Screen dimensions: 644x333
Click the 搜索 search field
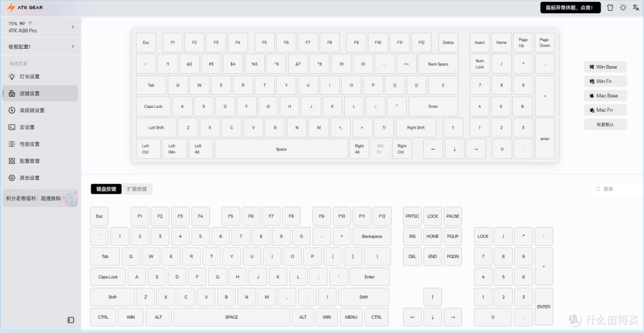[x=614, y=189]
